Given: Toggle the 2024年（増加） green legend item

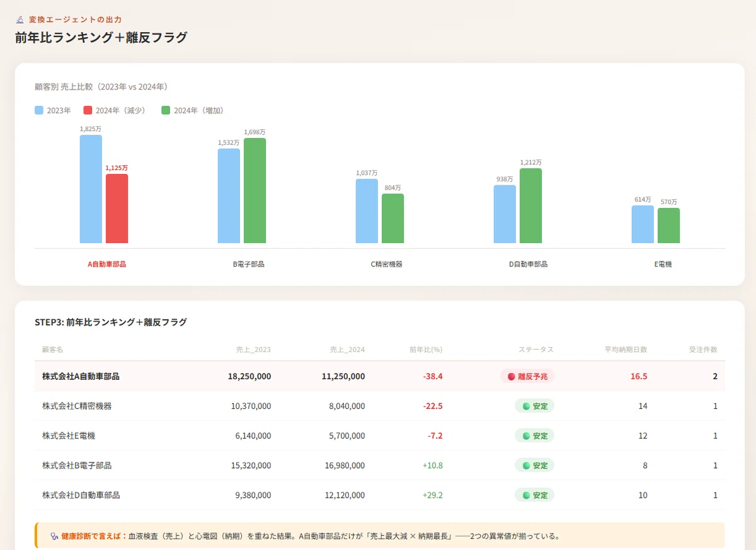Looking at the screenshot, I should pyautogui.click(x=193, y=110).
